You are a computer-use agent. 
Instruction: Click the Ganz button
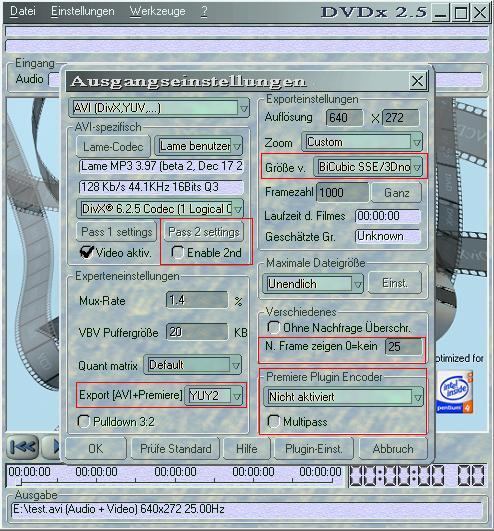[x=396, y=192]
